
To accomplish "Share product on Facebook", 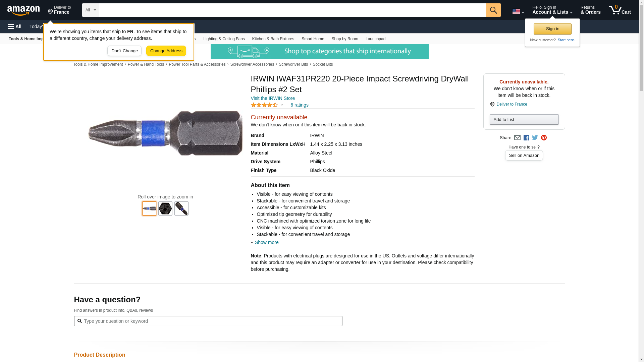I will (526, 138).
